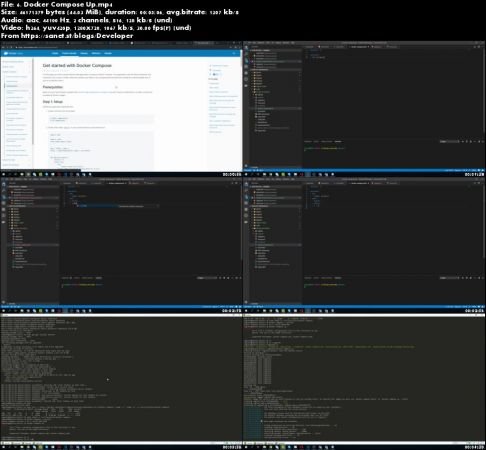
Task: Open the sanet.st blogs Developer URL text
Action: click(x=77, y=36)
